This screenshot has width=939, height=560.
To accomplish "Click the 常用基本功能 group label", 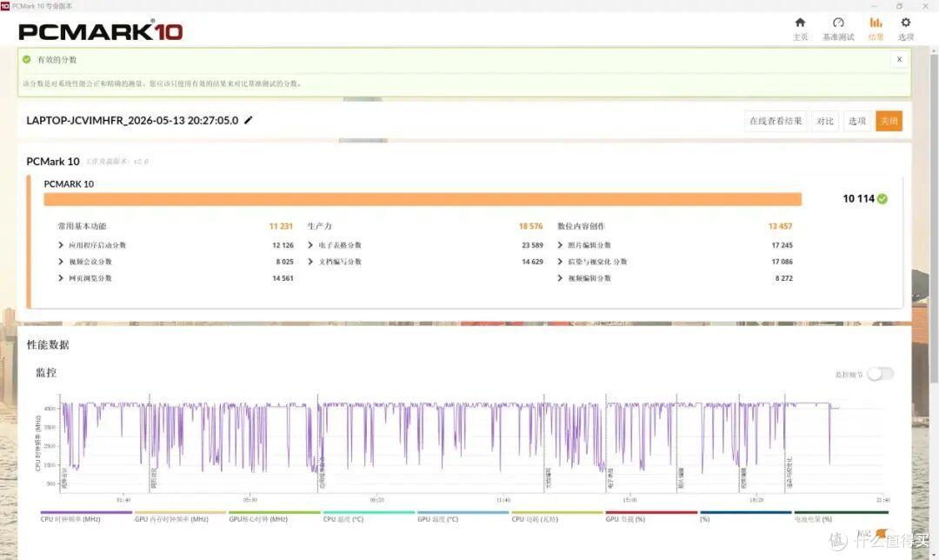I will [82, 226].
